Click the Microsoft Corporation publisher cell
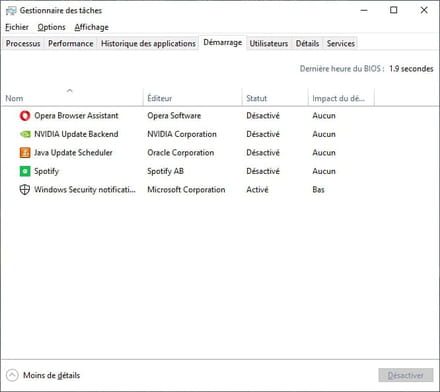 tap(186, 190)
